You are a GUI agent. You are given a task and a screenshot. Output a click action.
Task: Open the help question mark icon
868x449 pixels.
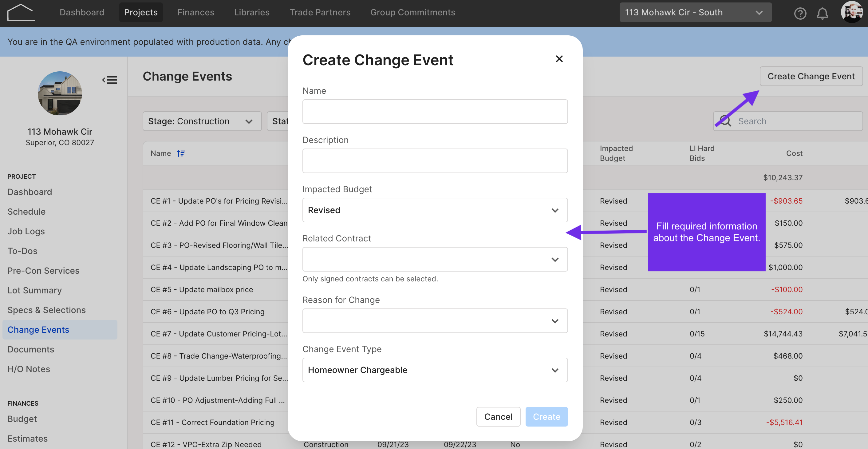pyautogui.click(x=800, y=14)
